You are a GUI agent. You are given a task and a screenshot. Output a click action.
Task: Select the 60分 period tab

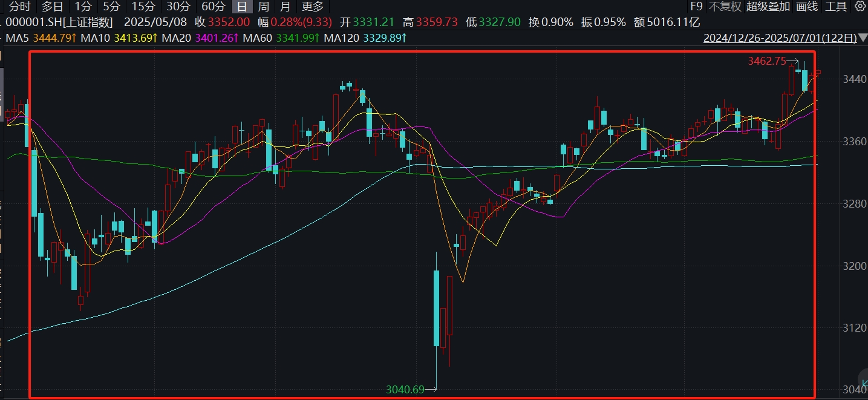pos(213,7)
